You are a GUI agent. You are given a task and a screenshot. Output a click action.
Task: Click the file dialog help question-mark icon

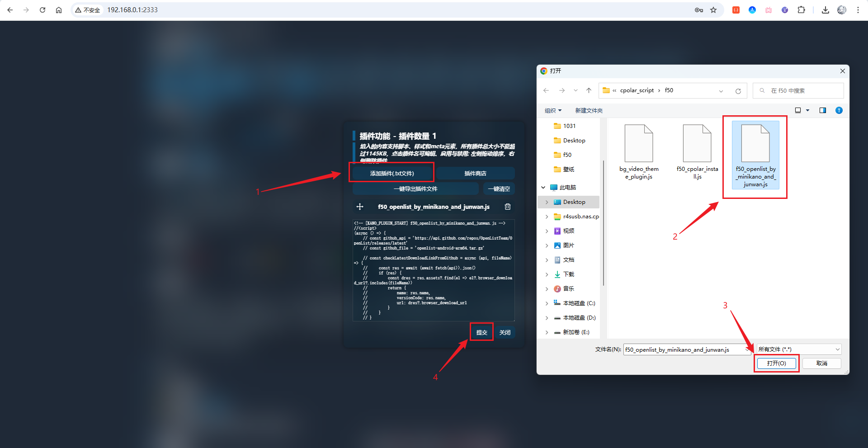point(839,110)
